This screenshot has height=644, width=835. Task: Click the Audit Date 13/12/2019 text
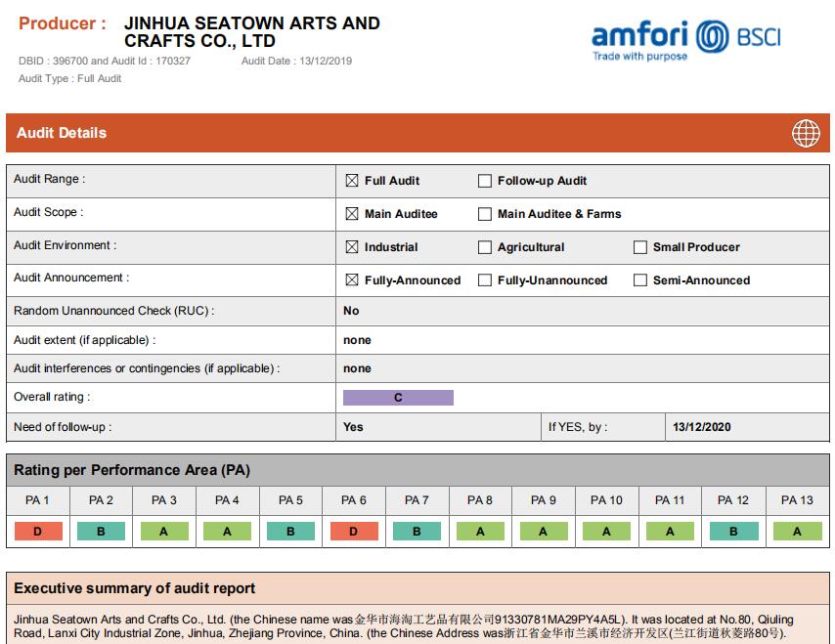pyautogui.click(x=296, y=61)
